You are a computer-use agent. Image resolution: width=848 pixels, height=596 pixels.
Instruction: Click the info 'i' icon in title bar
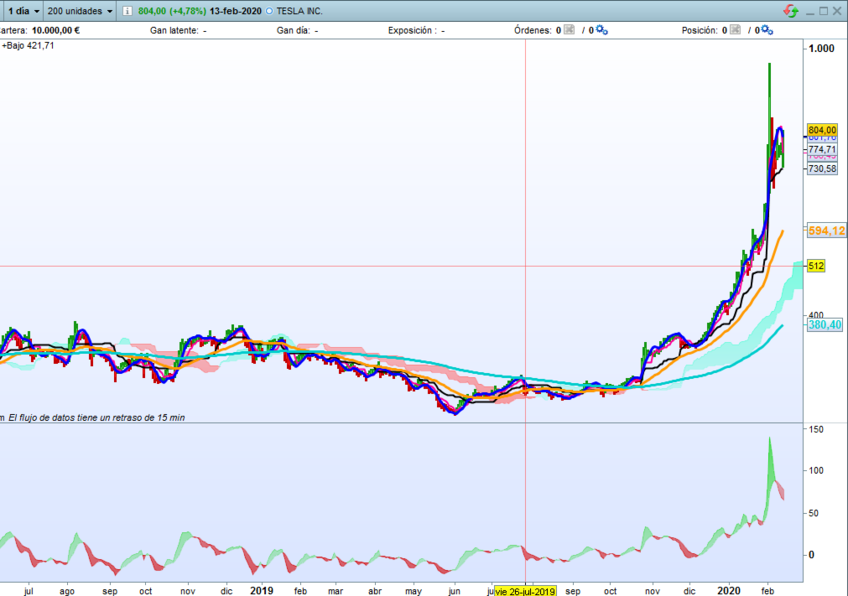point(127,11)
